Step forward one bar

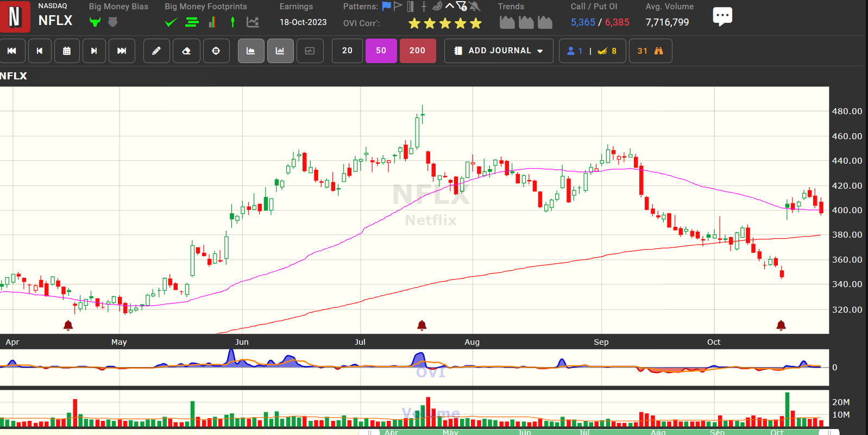94,51
